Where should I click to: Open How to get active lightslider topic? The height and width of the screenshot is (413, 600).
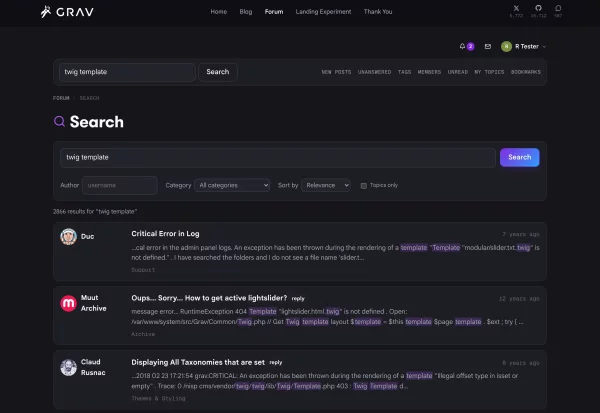(x=209, y=298)
